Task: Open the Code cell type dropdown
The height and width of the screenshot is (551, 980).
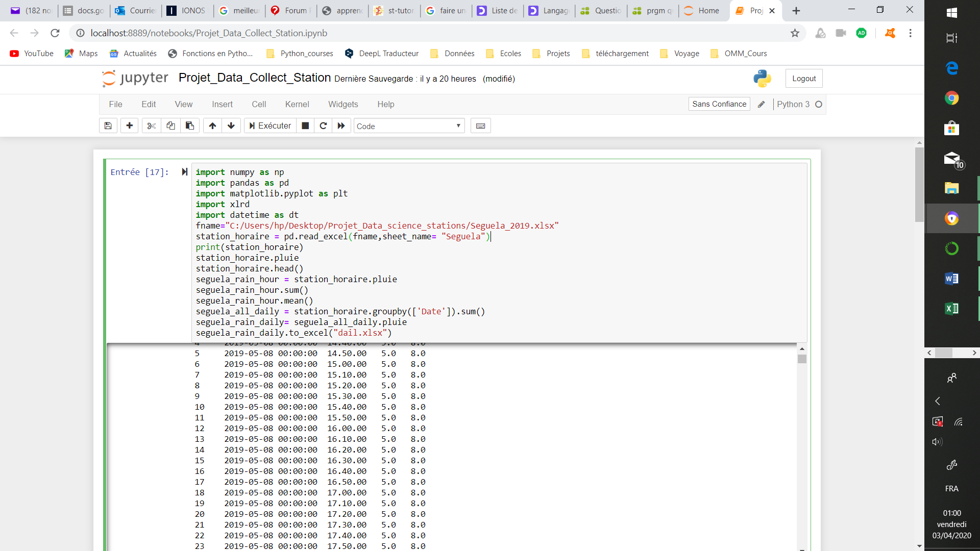Action: (x=408, y=126)
